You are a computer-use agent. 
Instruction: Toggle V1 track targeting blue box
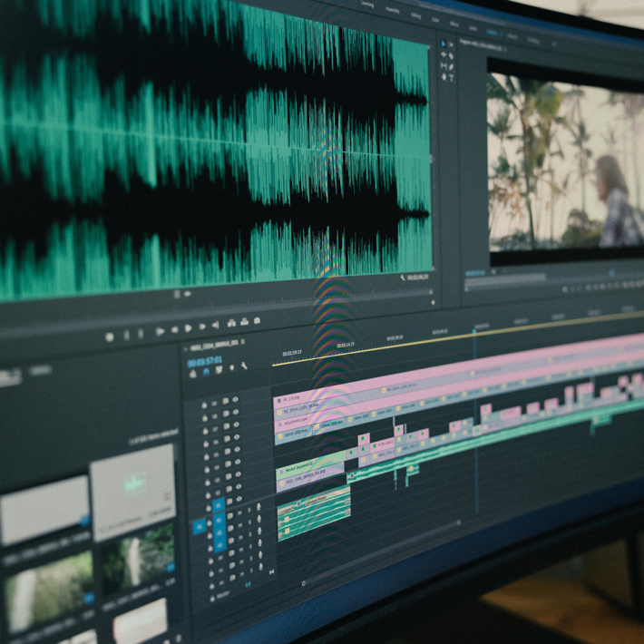click(219, 505)
